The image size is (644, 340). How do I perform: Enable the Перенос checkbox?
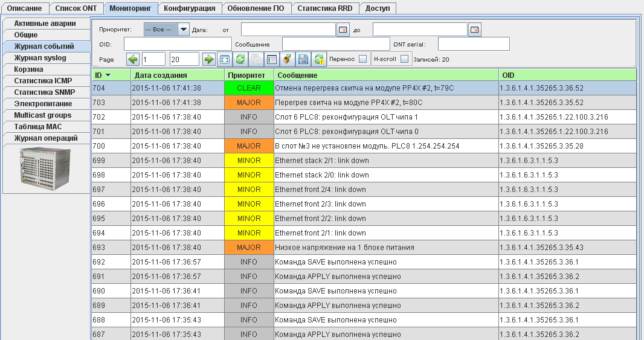click(362, 59)
